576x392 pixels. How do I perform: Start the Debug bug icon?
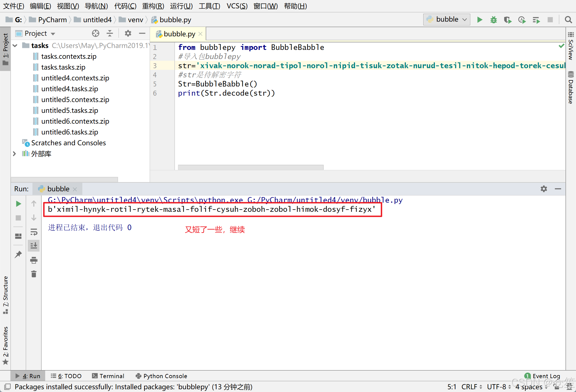pyautogui.click(x=493, y=20)
